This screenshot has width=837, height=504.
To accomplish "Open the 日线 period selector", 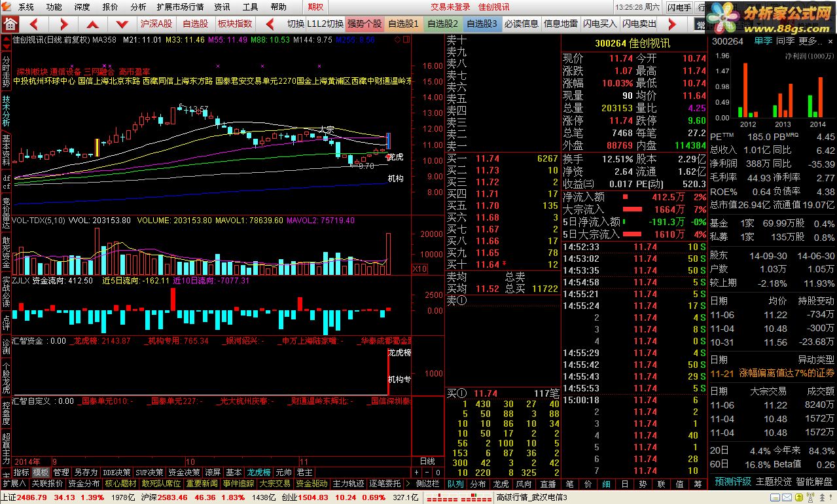I will tap(427, 461).
